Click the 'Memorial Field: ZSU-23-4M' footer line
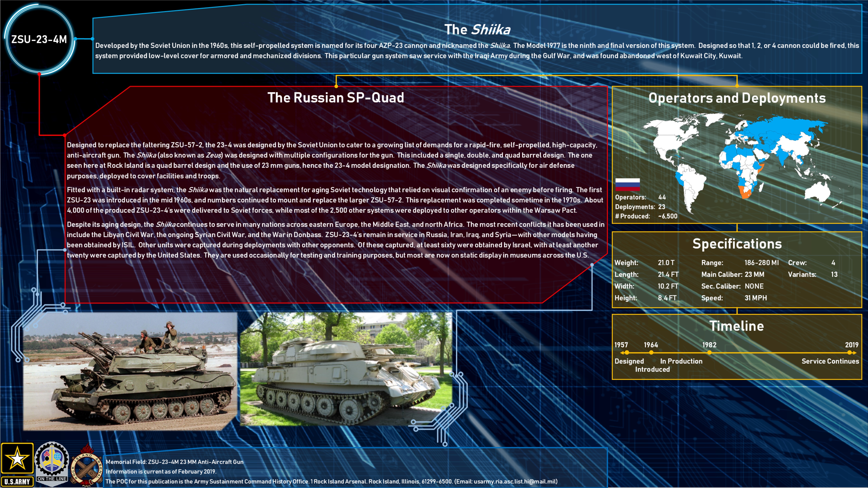Screen dimensions: 868x488 [175, 462]
